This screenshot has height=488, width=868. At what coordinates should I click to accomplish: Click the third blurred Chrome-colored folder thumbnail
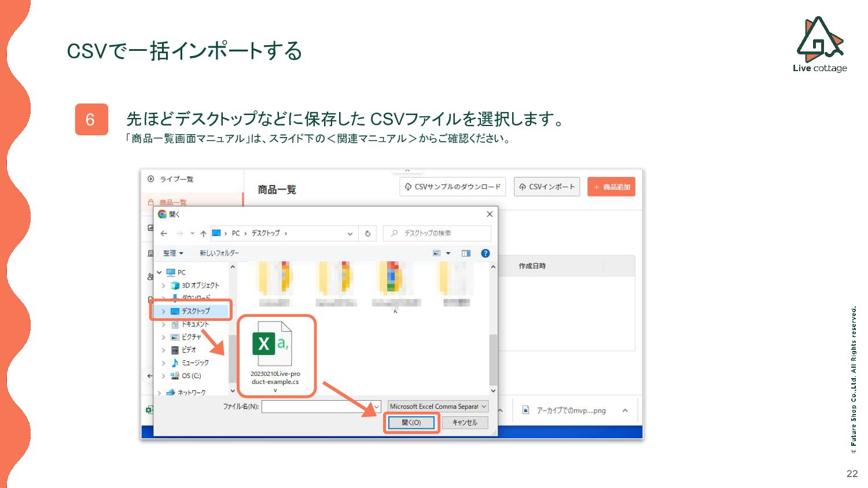(x=396, y=283)
